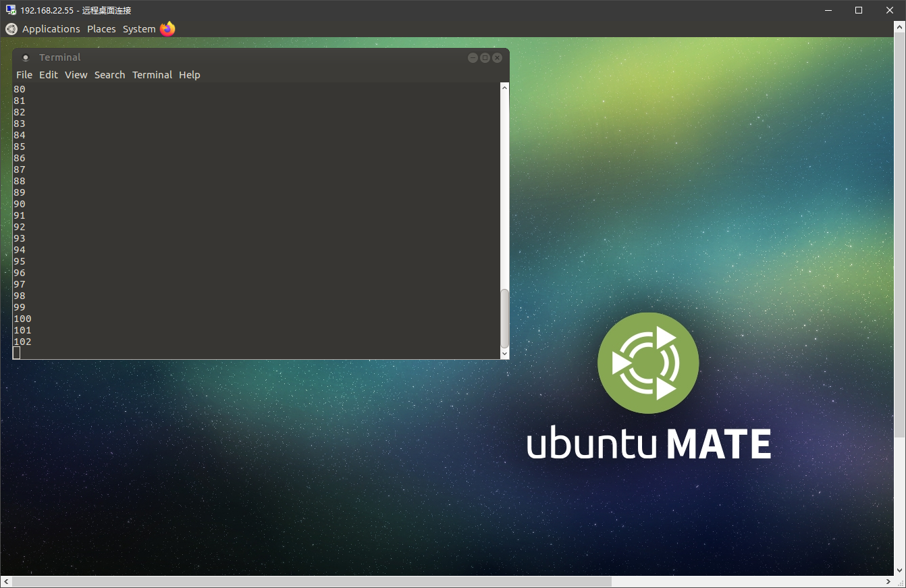Click terminal output line 102

22,342
